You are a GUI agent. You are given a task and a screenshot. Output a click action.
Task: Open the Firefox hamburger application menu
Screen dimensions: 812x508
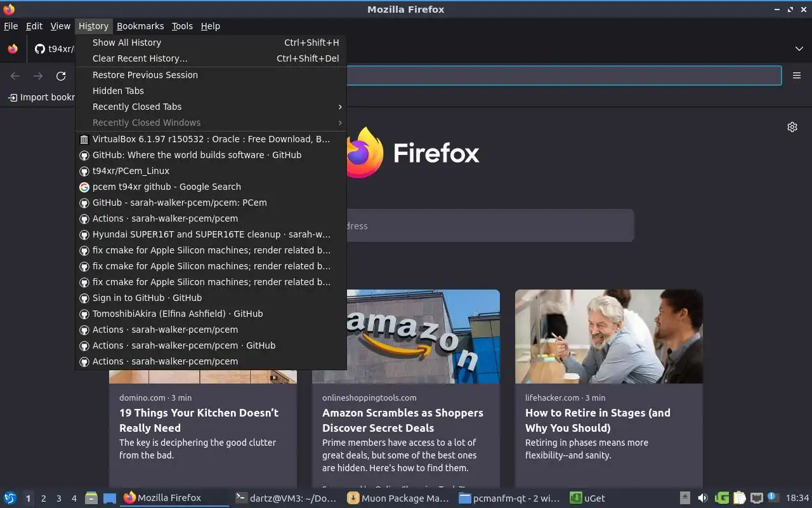(x=797, y=76)
